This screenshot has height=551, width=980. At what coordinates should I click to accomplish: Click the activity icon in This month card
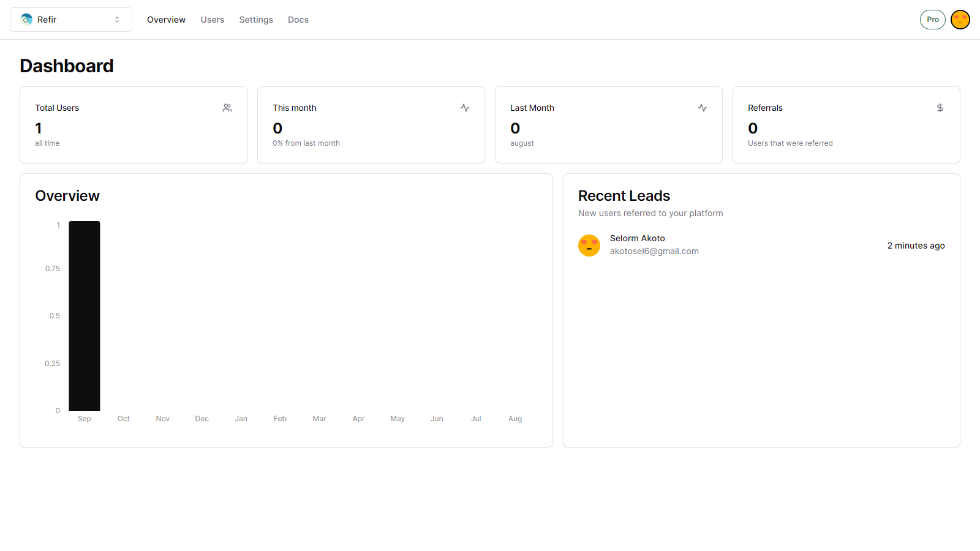(465, 108)
